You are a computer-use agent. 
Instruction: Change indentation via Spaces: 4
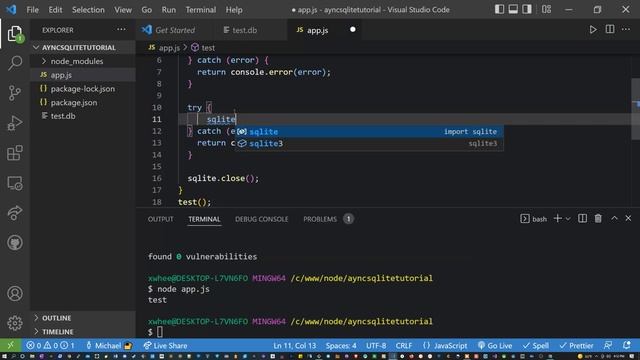tap(341, 346)
